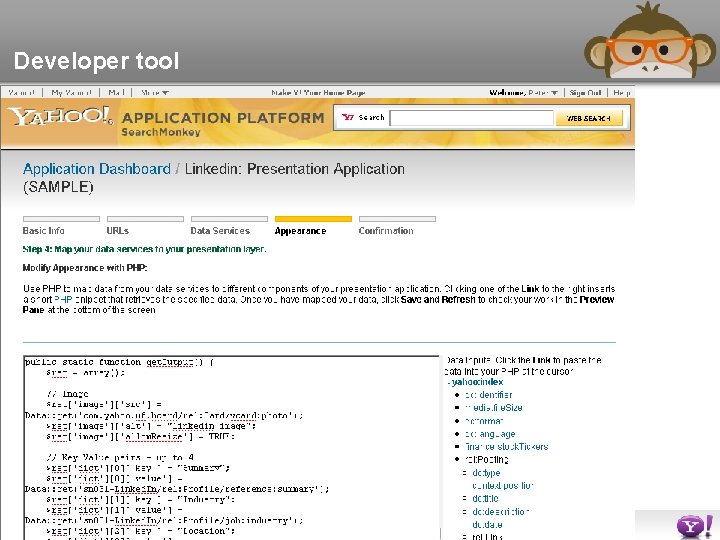The height and width of the screenshot is (540, 720).
Task: Click the Help link in the top bar
Action: [x=622, y=93]
